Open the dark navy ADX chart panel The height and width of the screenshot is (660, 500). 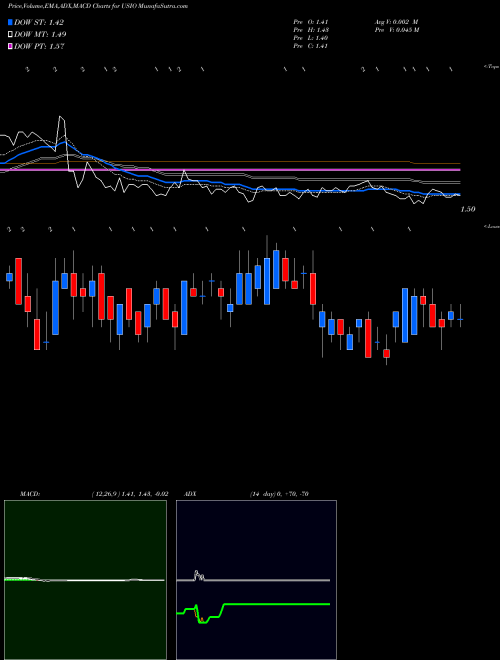[x=256, y=580]
